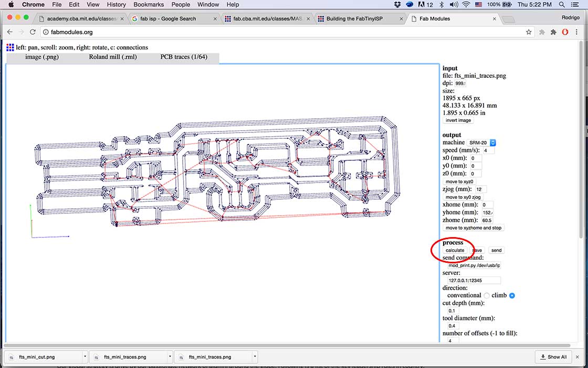Expand fts_mini_cut.png download options arrow
Screen dimensions: 588x368
coord(85,357)
